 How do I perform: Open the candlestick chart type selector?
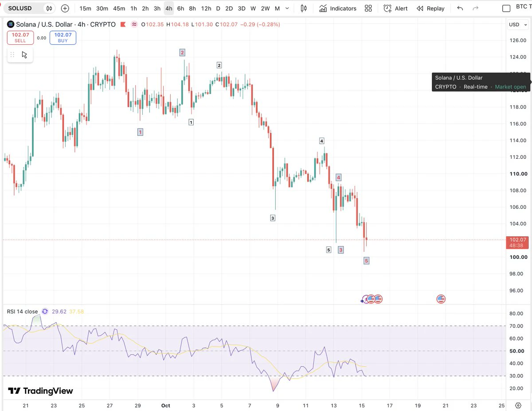pos(304,8)
